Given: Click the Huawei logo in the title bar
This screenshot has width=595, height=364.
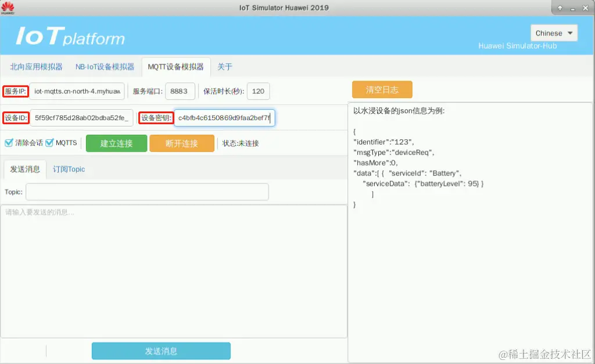Looking at the screenshot, I should click(x=8, y=8).
